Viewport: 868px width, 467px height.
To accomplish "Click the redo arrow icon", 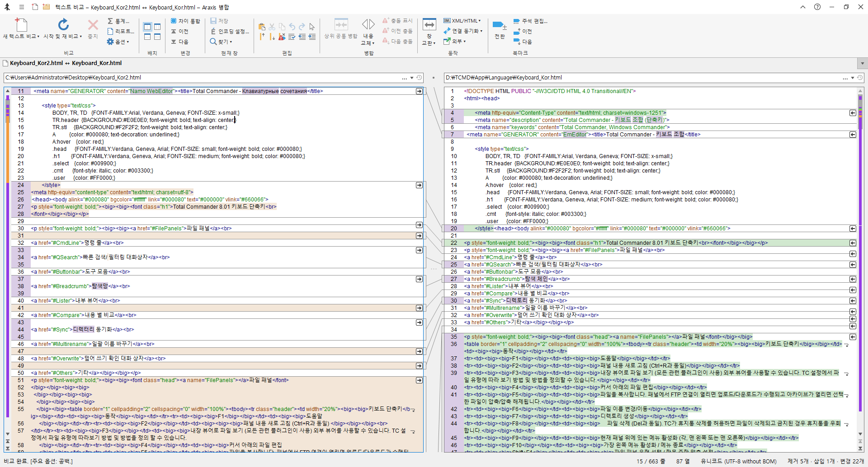I will 302,27.
